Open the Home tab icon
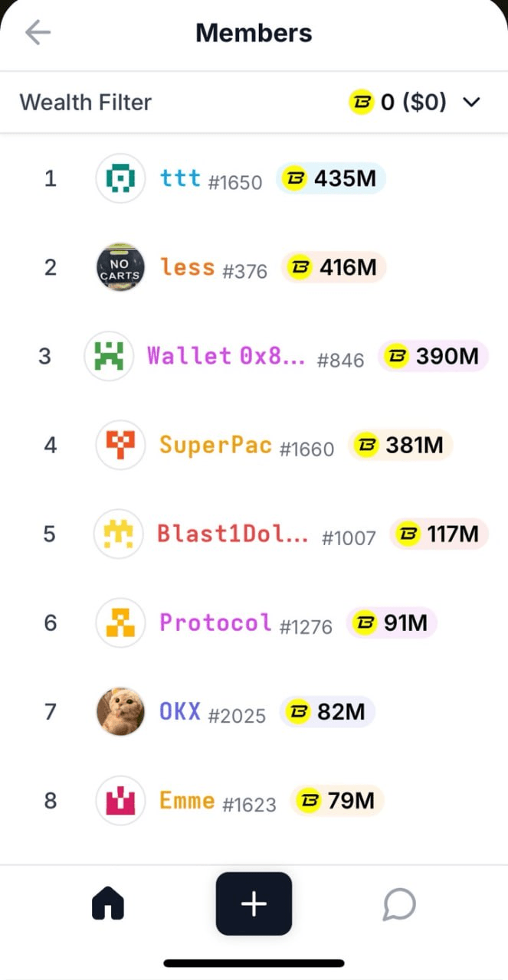 coord(108,904)
